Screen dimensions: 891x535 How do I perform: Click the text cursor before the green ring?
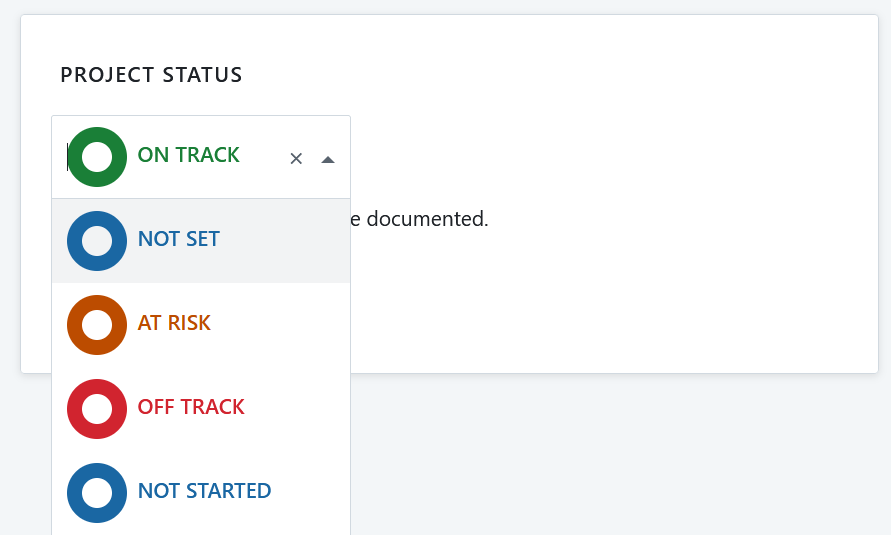tap(68, 157)
